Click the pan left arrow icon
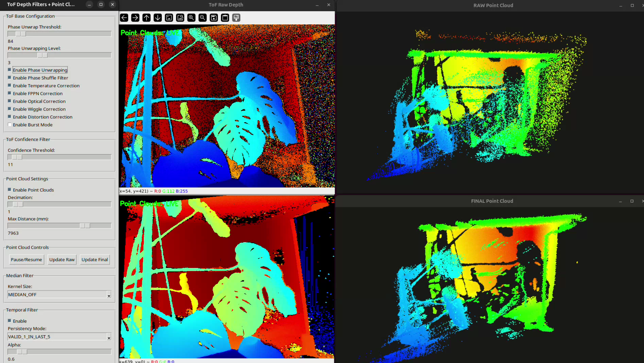This screenshot has height=363, width=644. click(x=124, y=18)
